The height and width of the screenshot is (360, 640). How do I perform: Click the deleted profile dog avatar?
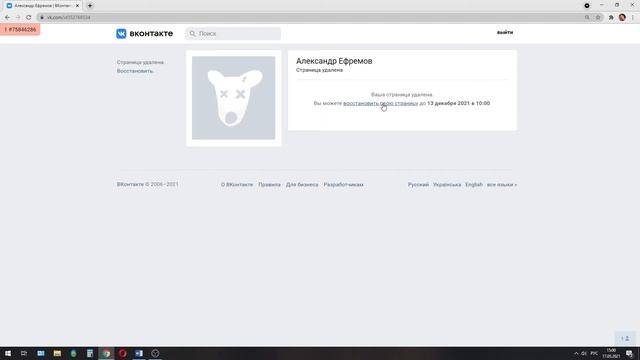tap(233, 98)
